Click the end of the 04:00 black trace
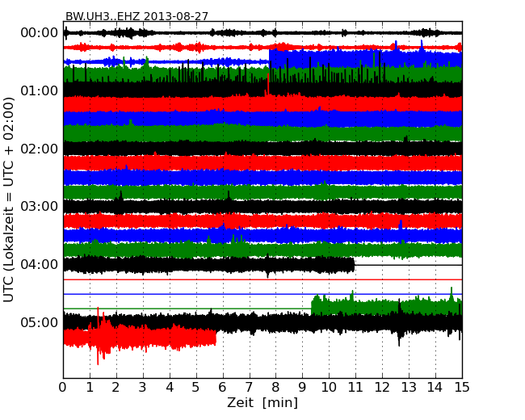 354,265
